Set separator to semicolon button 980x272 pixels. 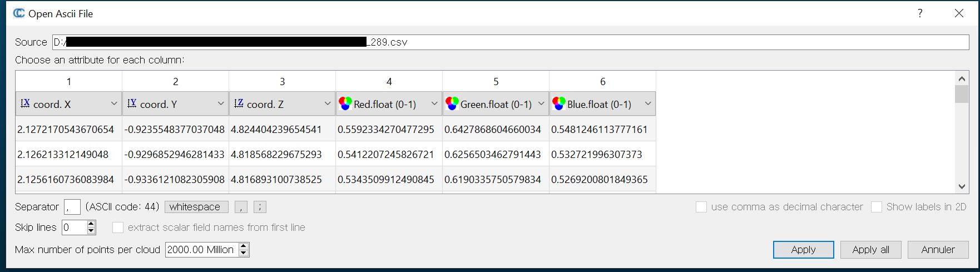pos(260,207)
